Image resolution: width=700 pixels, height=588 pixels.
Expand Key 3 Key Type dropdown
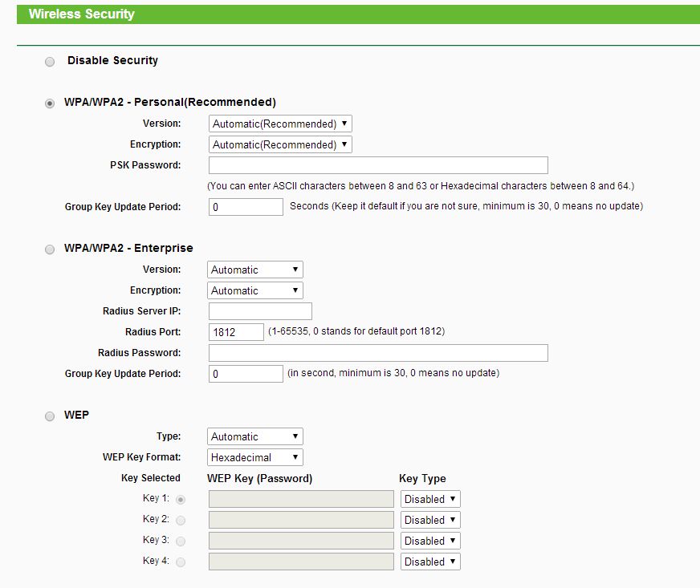point(430,541)
